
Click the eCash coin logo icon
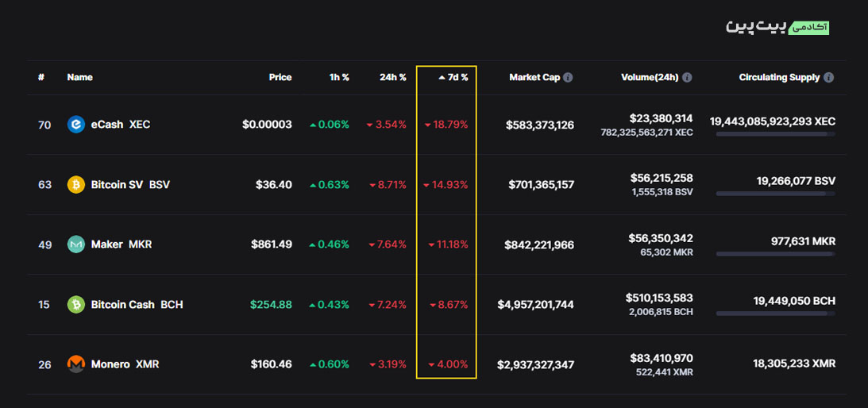(75, 125)
